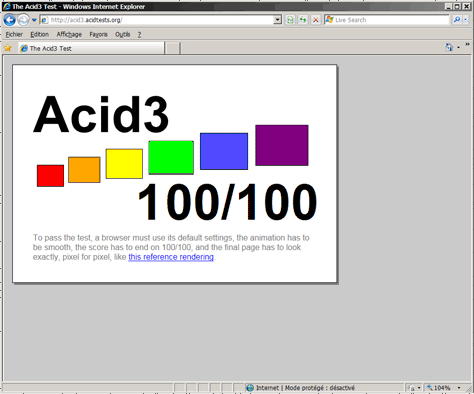Click the green square
Viewport: 474px width, 394px height.
171,157
